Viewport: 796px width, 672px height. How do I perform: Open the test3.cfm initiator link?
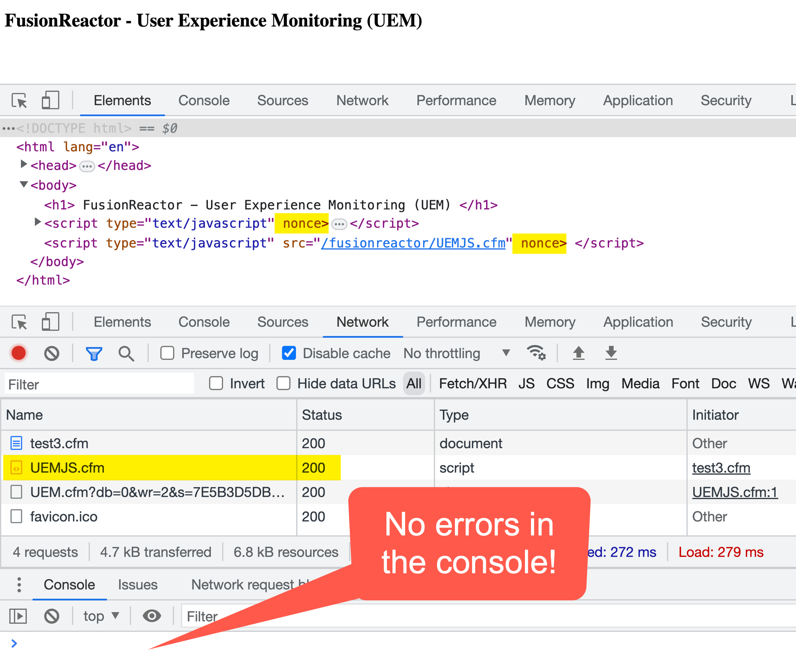pos(721,468)
